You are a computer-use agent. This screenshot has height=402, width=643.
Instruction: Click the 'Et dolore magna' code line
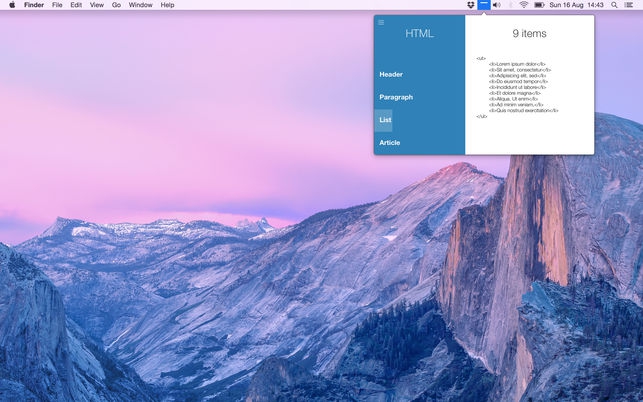click(x=515, y=93)
